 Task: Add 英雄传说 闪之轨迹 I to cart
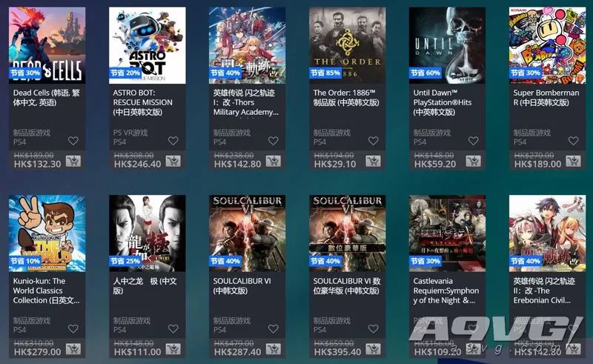coord(273,161)
